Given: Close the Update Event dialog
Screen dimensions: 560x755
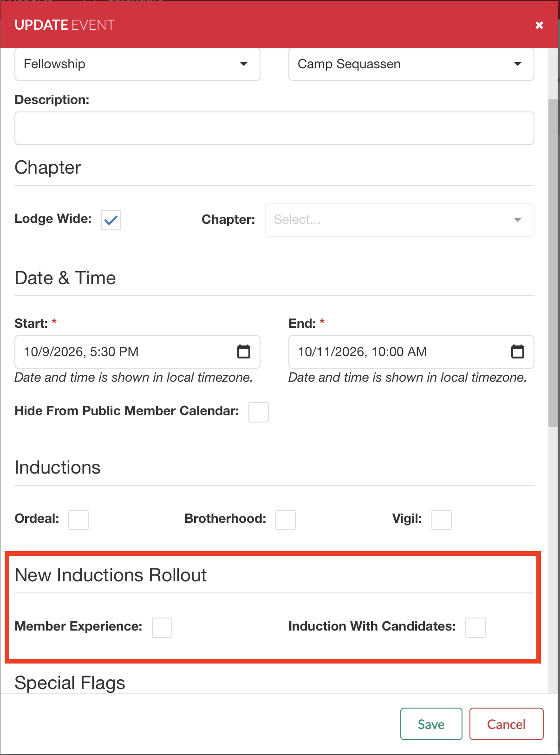Looking at the screenshot, I should (539, 25).
